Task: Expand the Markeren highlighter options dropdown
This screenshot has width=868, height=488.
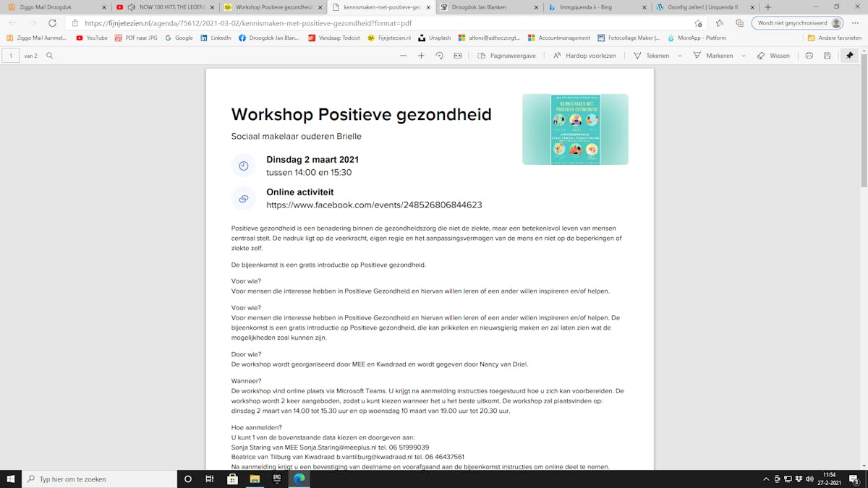Action: tap(744, 56)
